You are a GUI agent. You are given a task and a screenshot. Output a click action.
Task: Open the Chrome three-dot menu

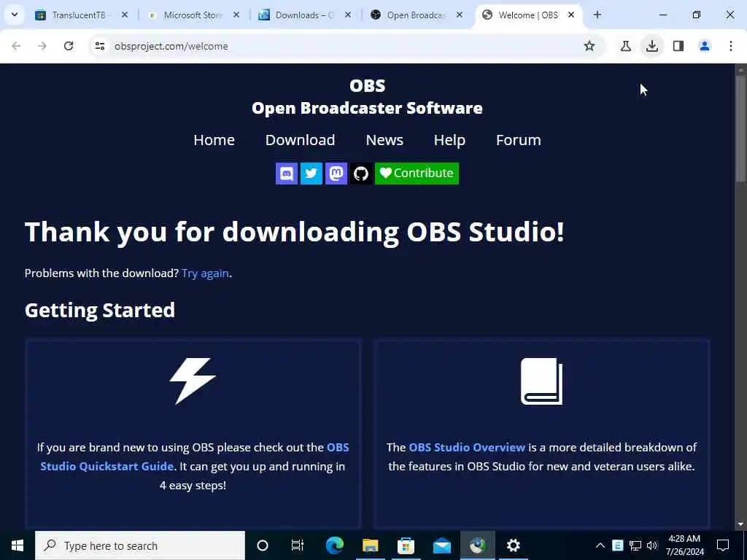(x=731, y=46)
